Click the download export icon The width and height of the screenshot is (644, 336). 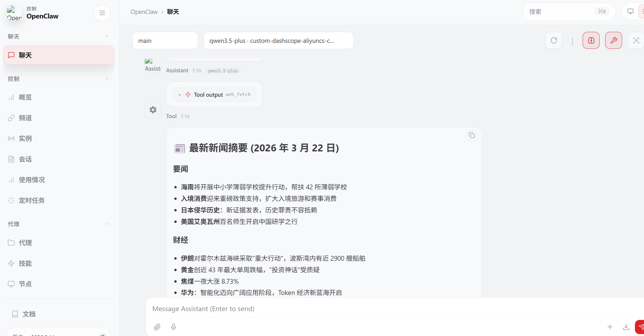(626, 327)
